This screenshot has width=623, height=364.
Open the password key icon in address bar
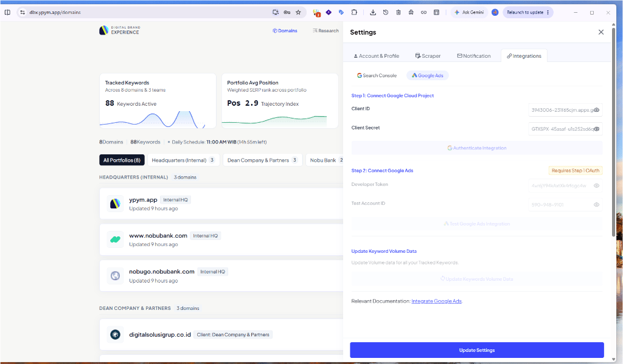(287, 12)
